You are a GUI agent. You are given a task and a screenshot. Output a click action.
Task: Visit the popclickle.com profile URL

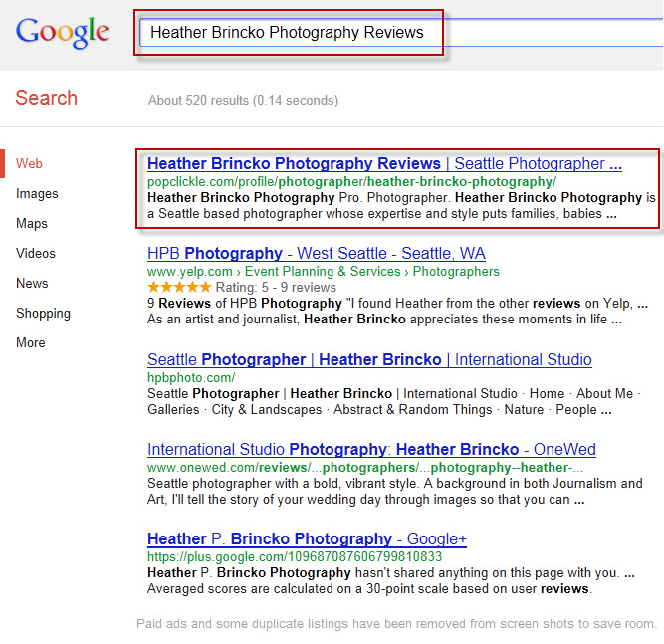tap(351, 182)
